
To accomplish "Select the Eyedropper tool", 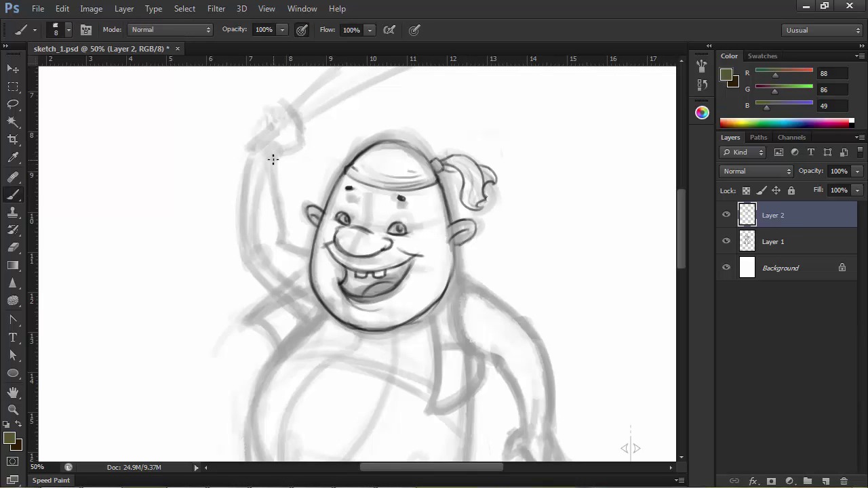I will [13, 157].
